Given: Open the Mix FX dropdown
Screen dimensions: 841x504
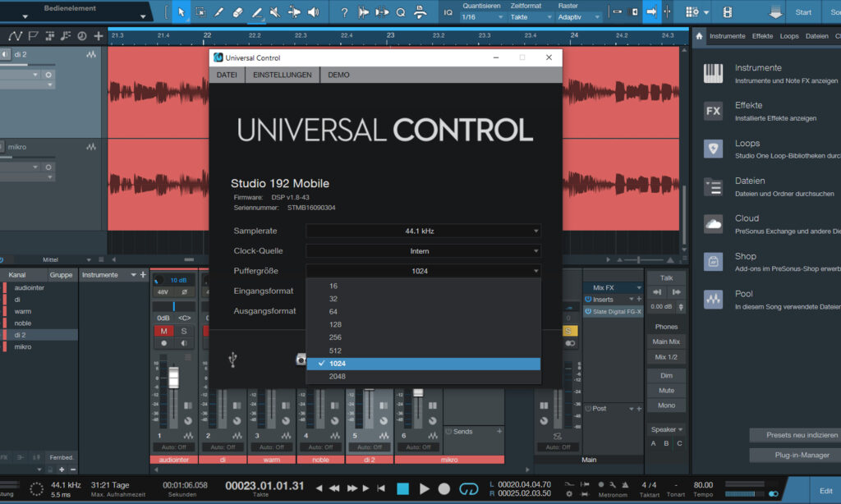Looking at the screenshot, I should 613,287.
